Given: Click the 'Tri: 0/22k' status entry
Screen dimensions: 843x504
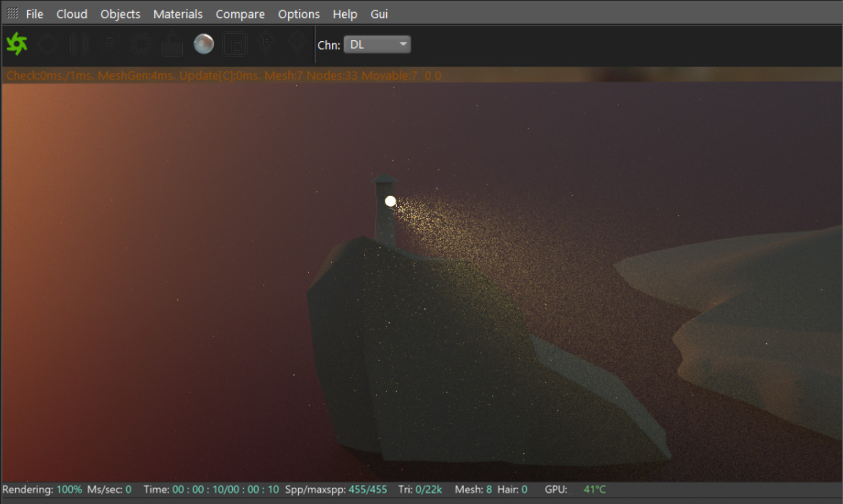Looking at the screenshot, I should pyautogui.click(x=420, y=489).
